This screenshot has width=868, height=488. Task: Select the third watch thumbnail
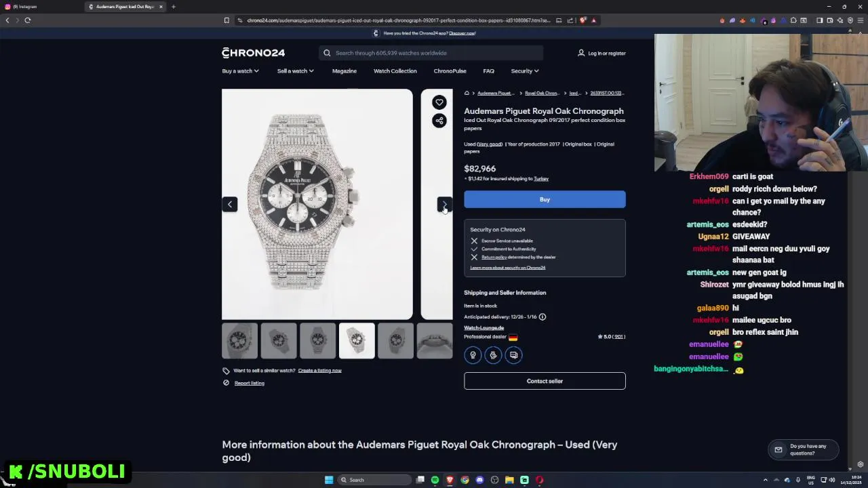318,340
